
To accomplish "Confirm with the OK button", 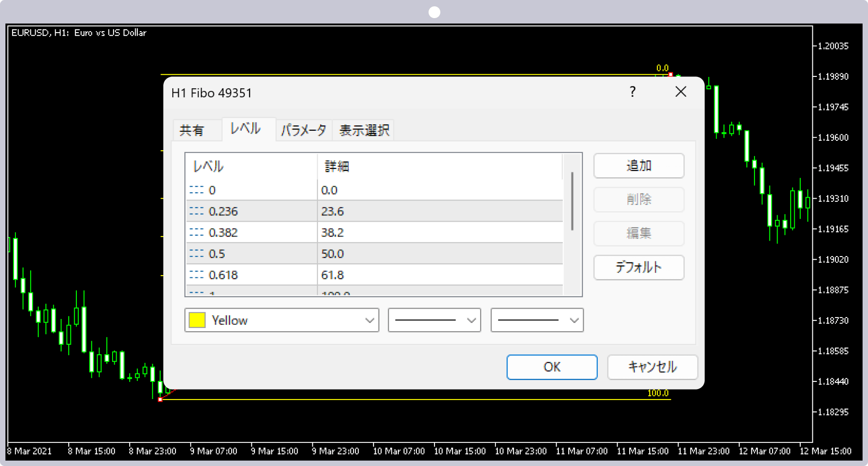I will point(552,367).
